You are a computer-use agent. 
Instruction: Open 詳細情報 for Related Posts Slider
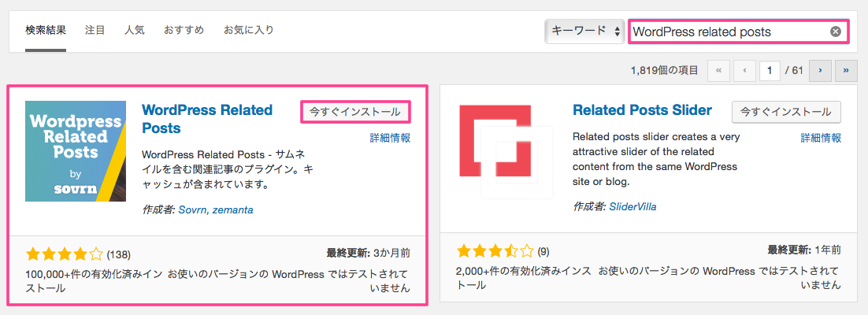(x=821, y=138)
